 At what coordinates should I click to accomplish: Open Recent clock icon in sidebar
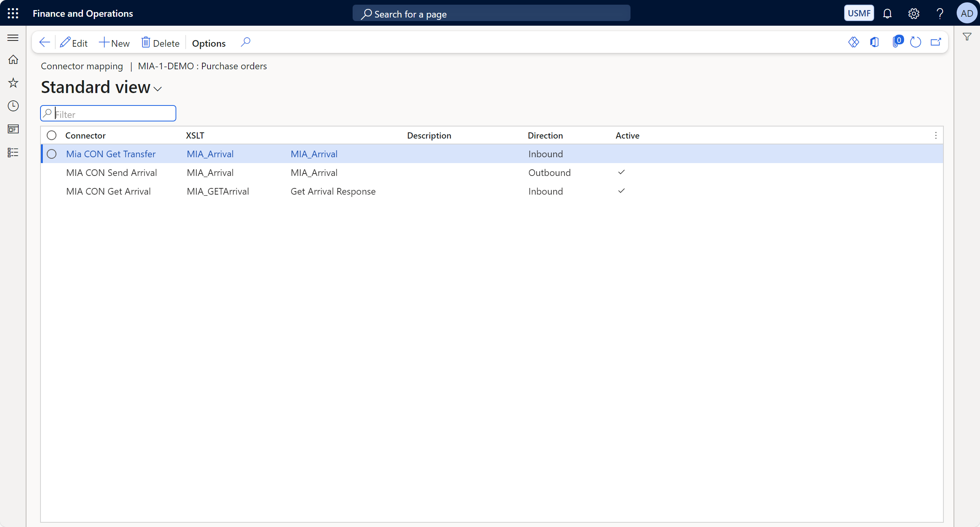click(x=13, y=106)
